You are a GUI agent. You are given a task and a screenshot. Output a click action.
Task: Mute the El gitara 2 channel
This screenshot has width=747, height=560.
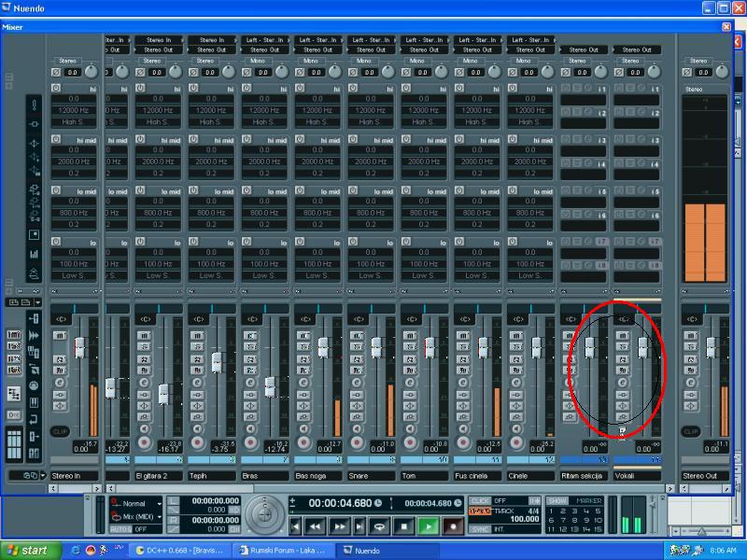pos(145,335)
